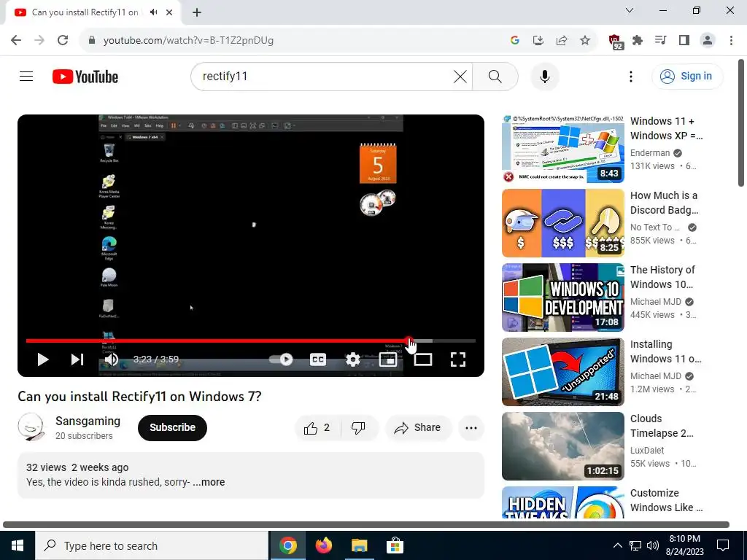The height and width of the screenshot is (560, 747).
Task: Clear the search box with the X icon
Action: click(x=460, y=76)
